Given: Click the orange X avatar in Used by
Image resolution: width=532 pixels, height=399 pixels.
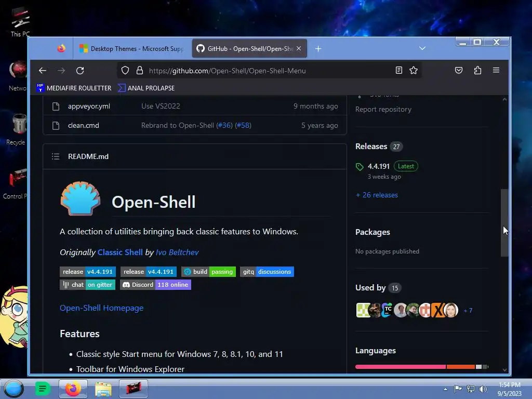Looking at the screenshot, I should click(x=438, y=310).
